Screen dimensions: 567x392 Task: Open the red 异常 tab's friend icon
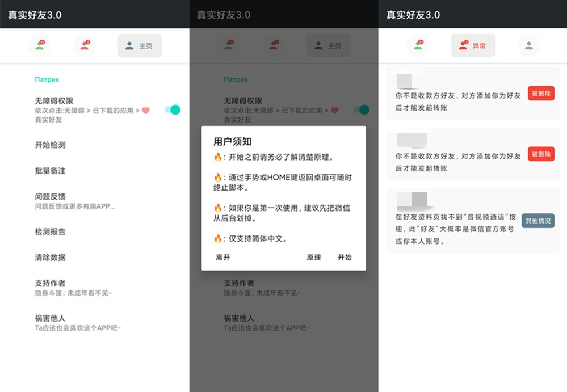pyautogui.click(x=464, y=45)
